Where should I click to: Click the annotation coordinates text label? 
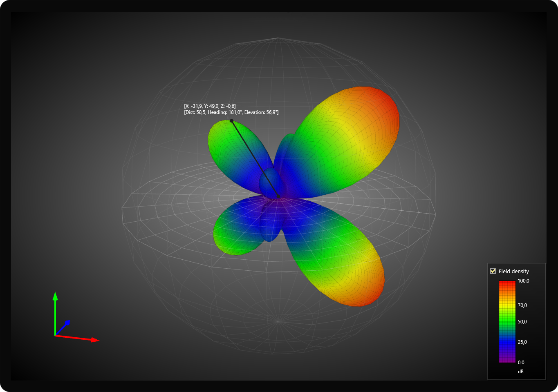click(231, 109)
